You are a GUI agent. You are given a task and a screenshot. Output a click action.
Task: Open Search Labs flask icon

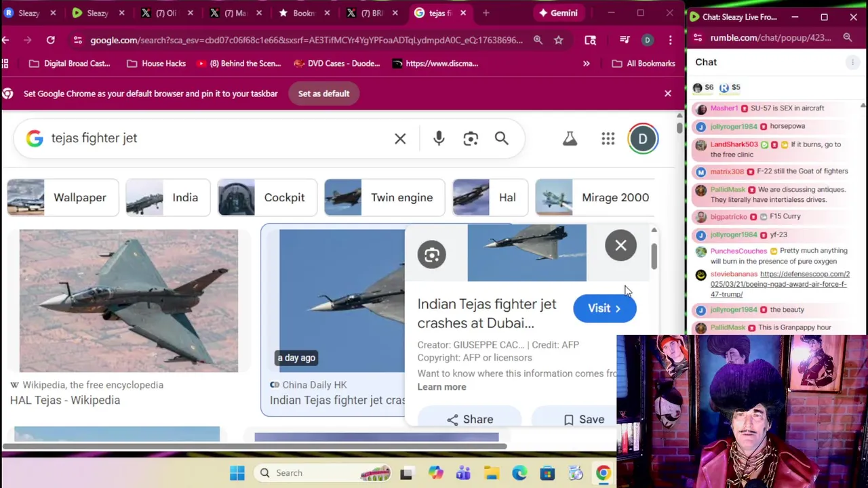(570, 138)
